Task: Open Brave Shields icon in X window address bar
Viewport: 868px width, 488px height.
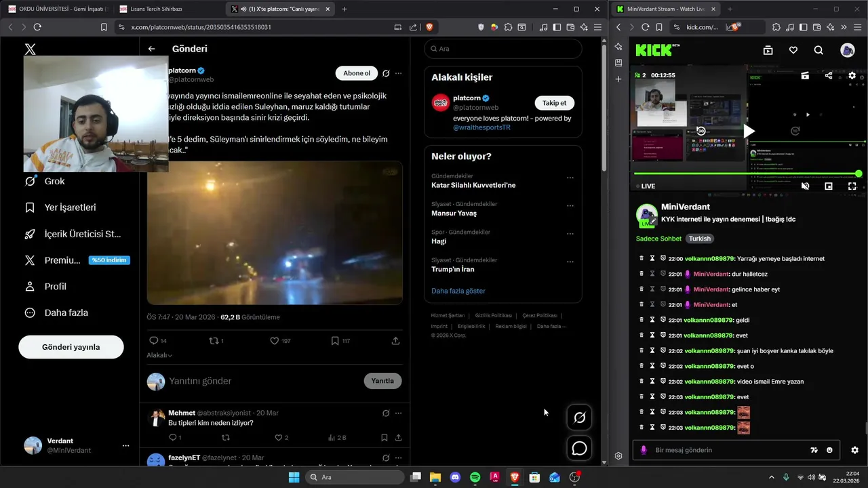Action: pyautogui.click(x=429, y=27)
